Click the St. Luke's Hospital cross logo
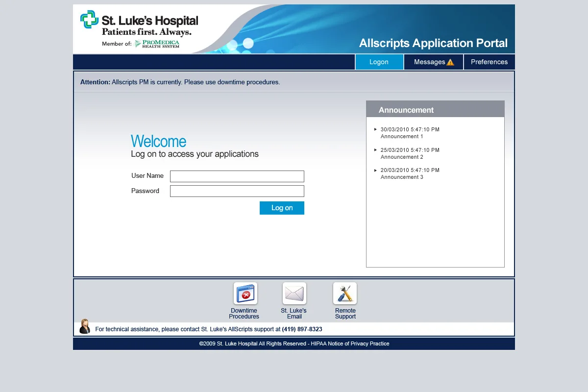The height and width of the screenshot is (392, 588). click(89, 19)
